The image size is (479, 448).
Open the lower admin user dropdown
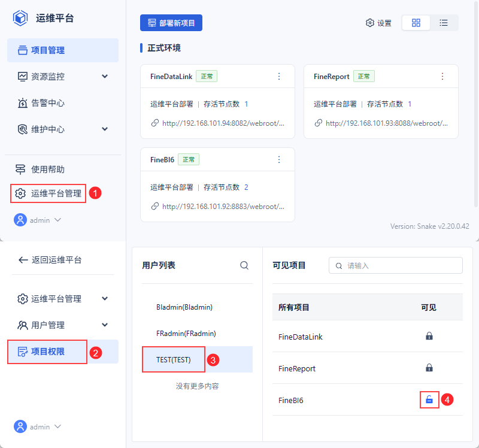point(38,426)
